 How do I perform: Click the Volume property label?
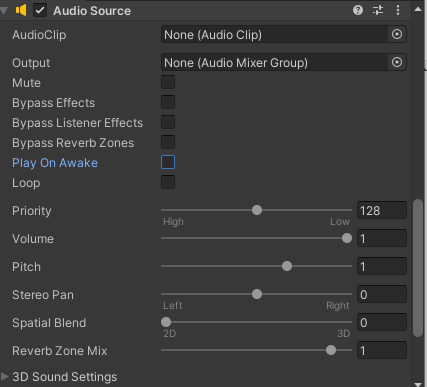click(x=33, y=239)
